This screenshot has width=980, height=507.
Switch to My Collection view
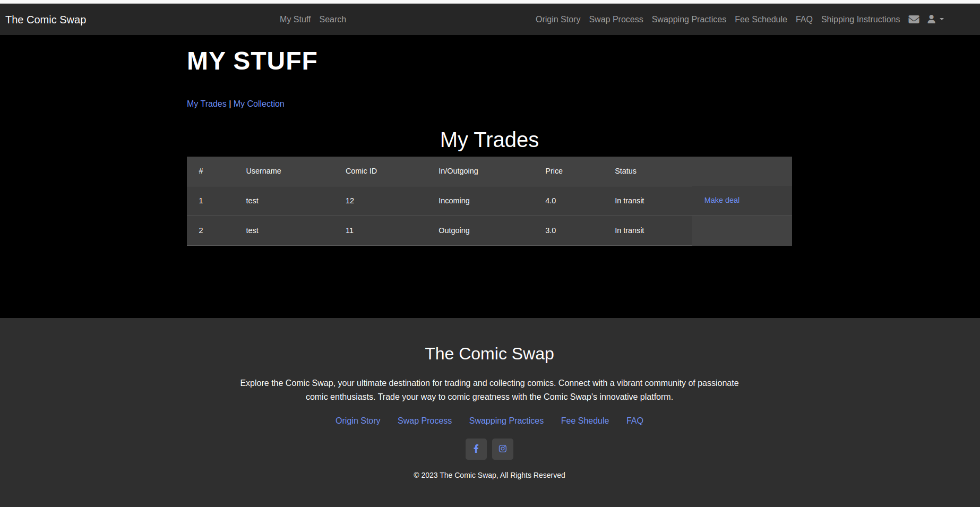259,104
